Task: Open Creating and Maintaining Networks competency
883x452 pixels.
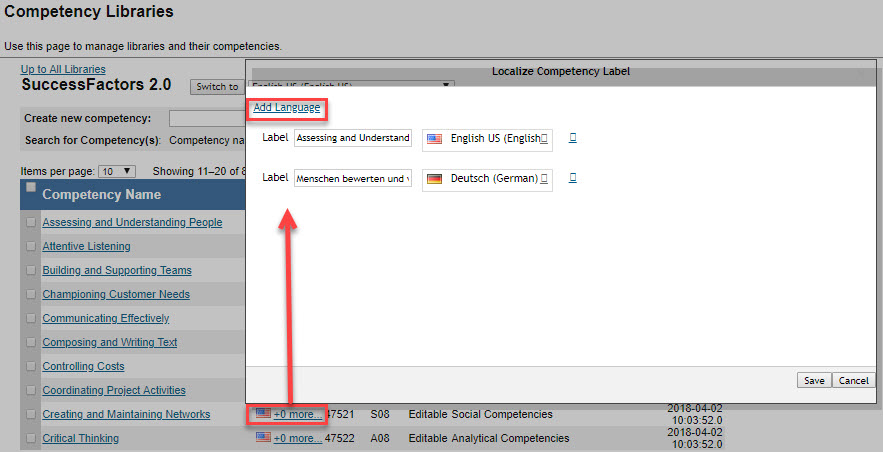Action: click(x=126, y=414)
